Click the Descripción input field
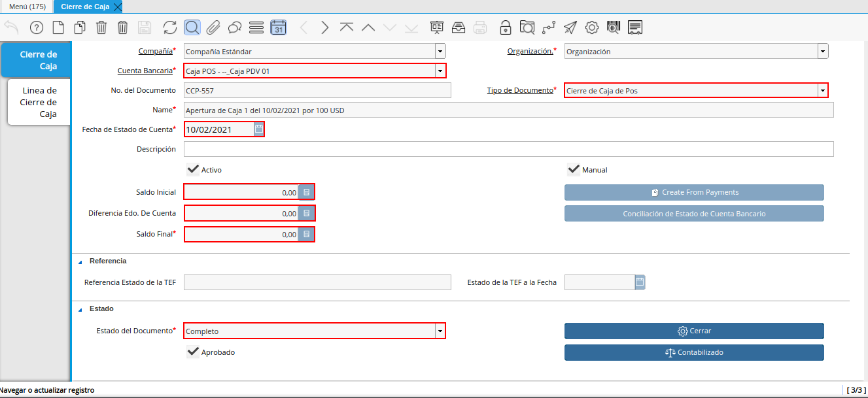Screen dimensions: 868x398 pyautogui.click(x=508, y=149)
